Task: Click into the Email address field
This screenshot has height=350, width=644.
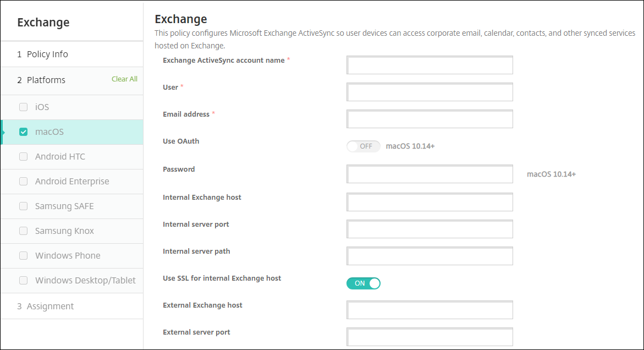Action: [430, 119]
